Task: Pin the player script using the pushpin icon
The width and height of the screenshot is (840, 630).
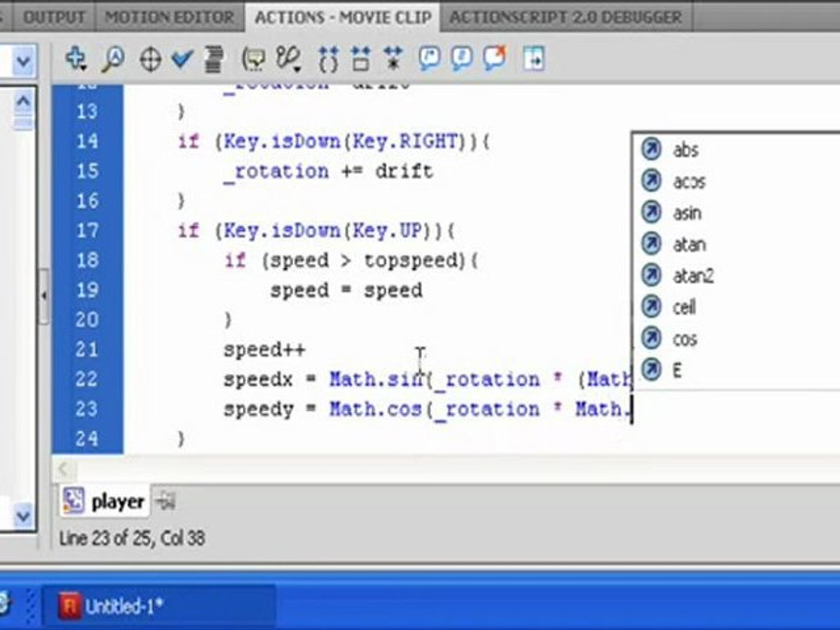Action: pos(166,501)
